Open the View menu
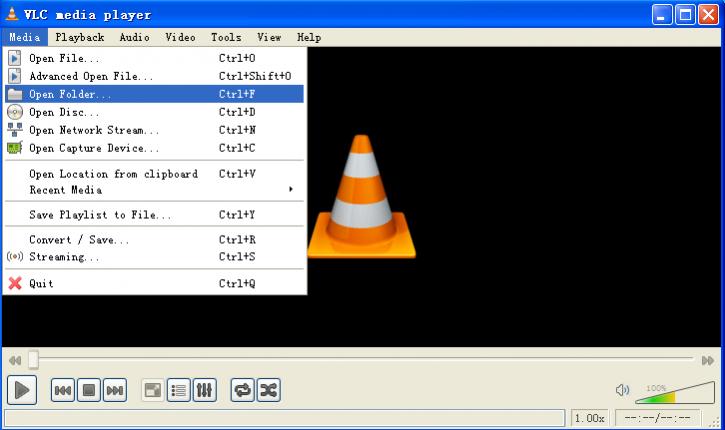Viewport: 725px width, 430px height. [269, 37]
